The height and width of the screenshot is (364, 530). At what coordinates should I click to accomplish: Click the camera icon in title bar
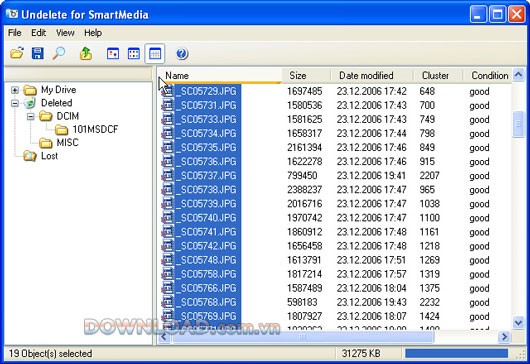tap(12, 14)
